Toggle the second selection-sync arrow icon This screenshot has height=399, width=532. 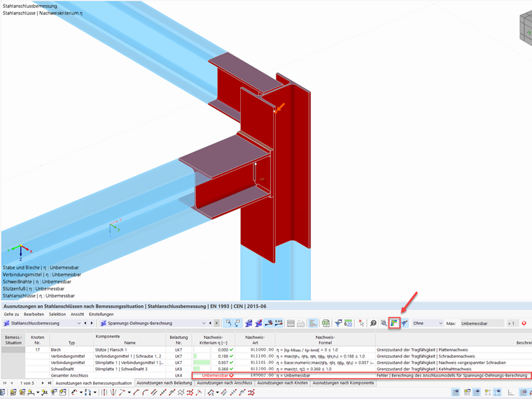click(x=237, y=323)
